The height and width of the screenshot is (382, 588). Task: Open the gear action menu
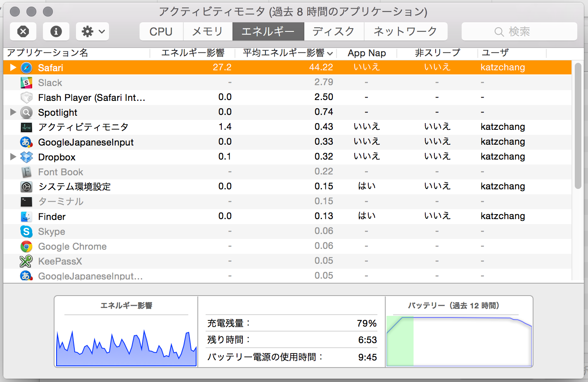[x=93, y=31]
